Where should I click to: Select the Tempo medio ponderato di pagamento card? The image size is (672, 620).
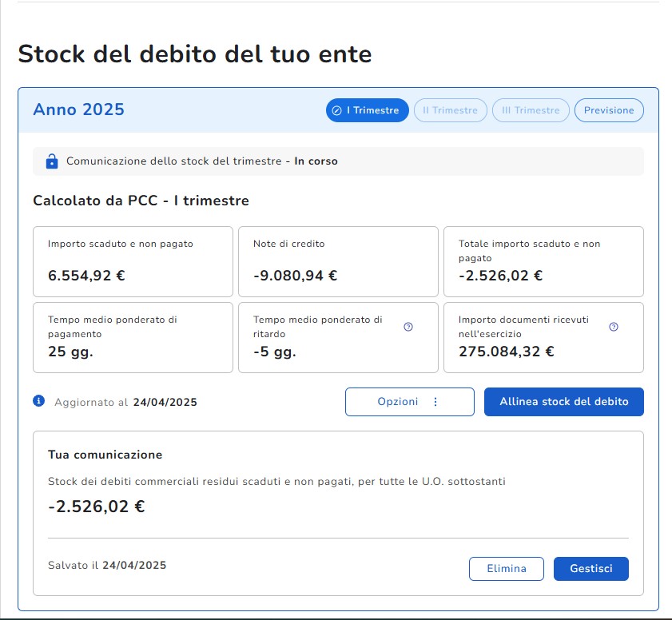(133, 338)
